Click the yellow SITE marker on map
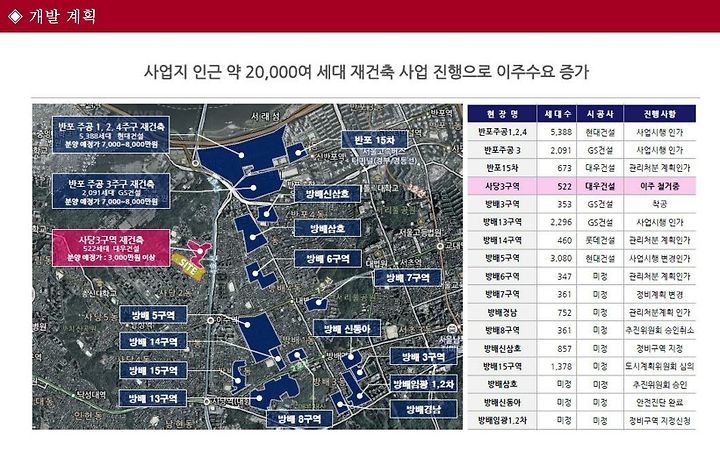Screen dimensions: 720x458 [189, 266]
